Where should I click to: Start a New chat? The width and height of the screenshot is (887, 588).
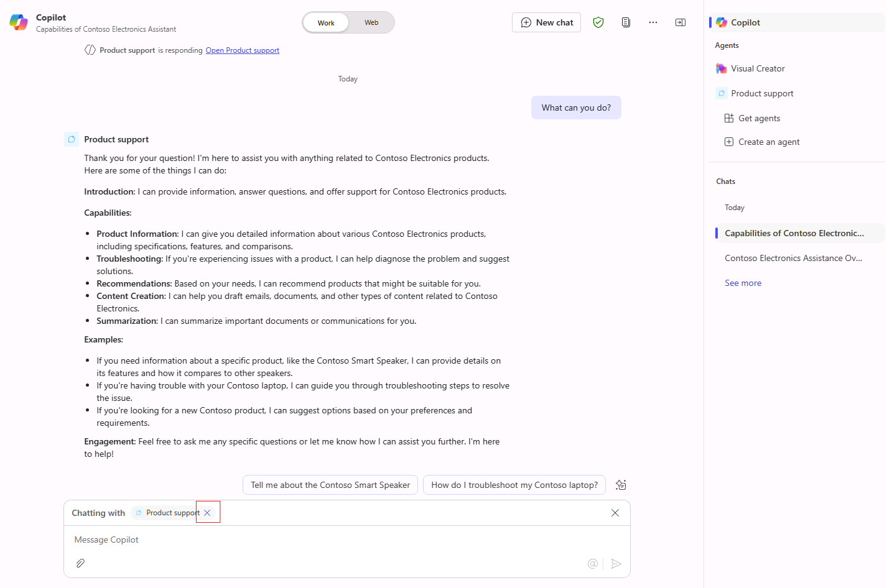546,22
